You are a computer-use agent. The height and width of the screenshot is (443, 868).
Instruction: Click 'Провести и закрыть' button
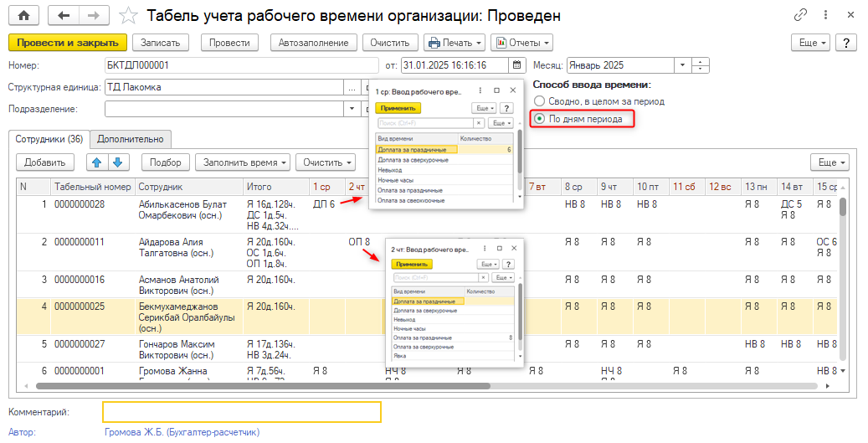tap(67, 42)
